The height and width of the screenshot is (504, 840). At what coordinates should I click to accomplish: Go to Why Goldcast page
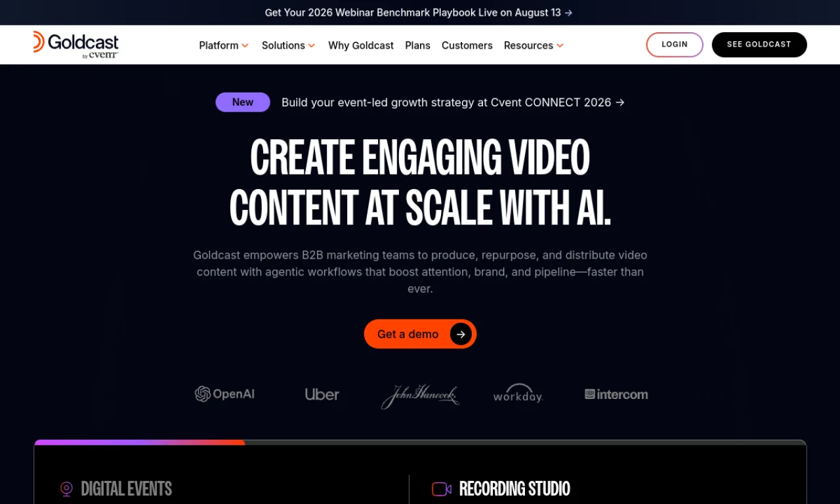coord(361,45)
